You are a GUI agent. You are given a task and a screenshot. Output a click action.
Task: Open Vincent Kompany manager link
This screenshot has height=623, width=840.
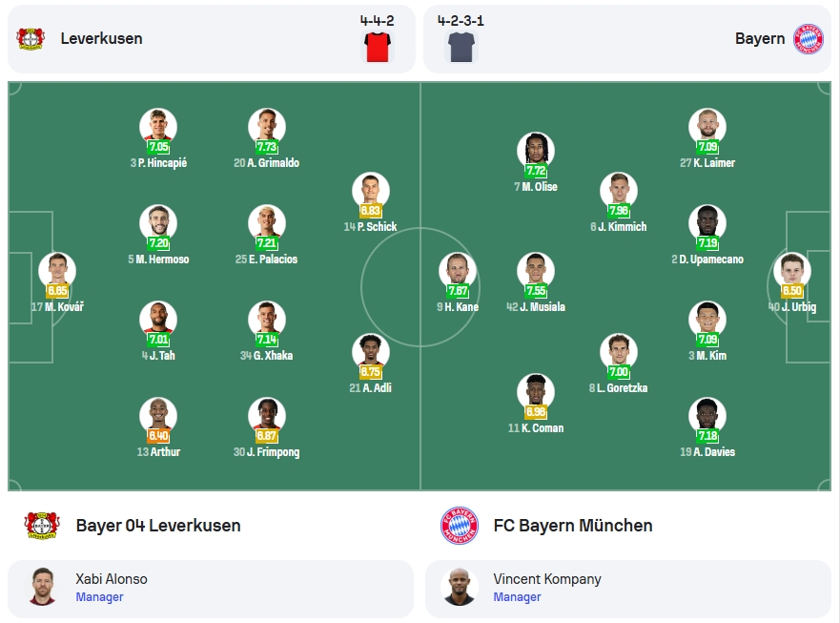517,596
